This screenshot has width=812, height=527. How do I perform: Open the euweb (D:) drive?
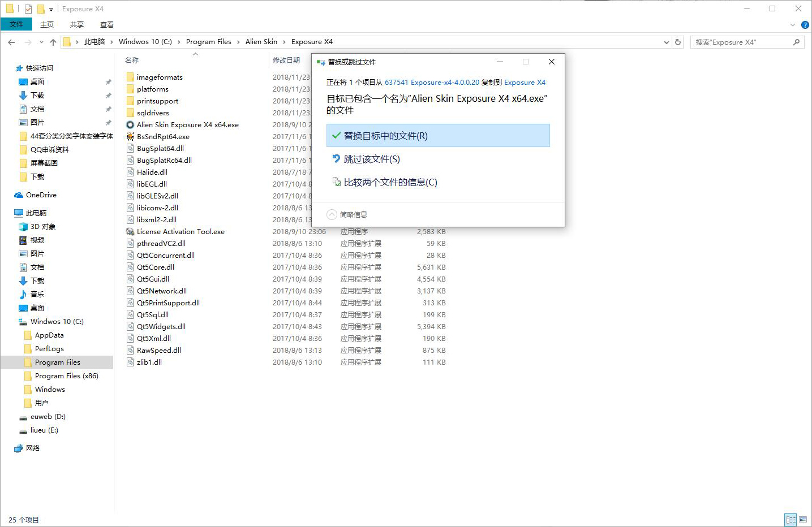[48, 417]
